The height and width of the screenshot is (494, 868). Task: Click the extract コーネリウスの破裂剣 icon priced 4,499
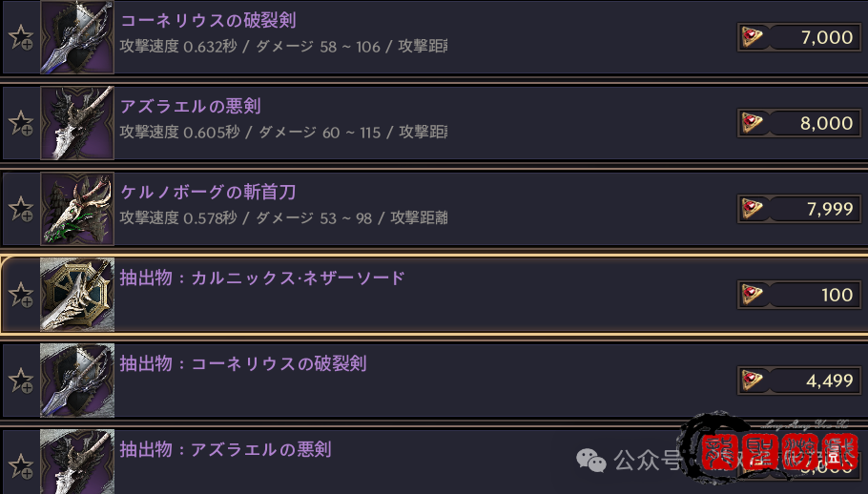pyautogui.click(x=77, y=380)
